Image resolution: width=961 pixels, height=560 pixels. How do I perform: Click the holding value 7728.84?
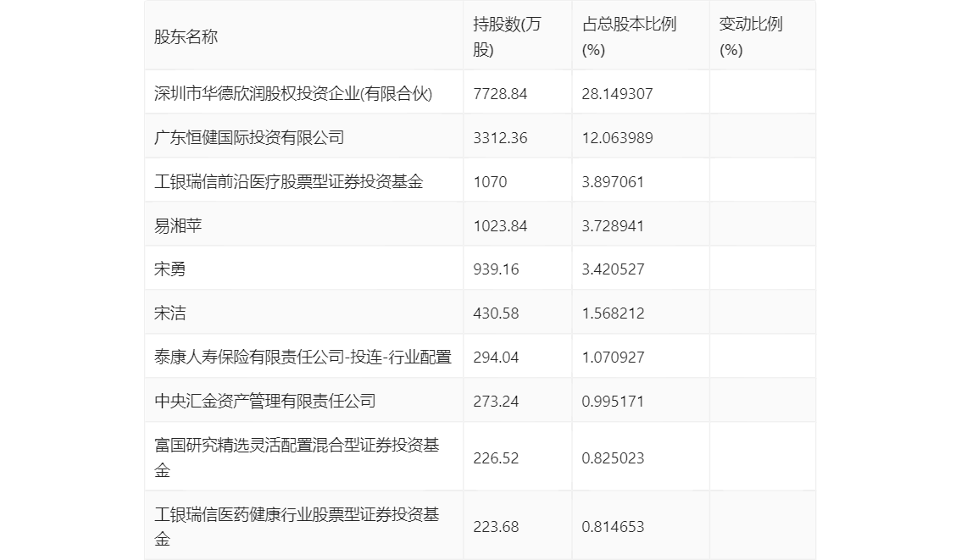500,94
